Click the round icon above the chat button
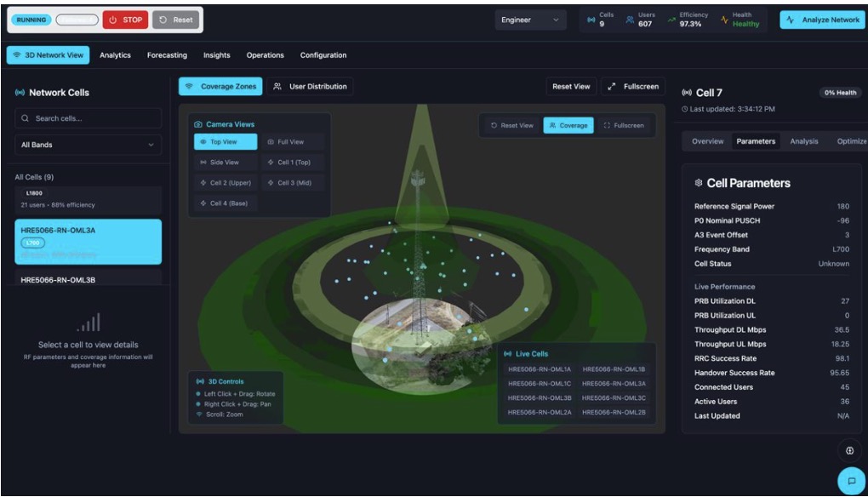 tap(849, 450)
